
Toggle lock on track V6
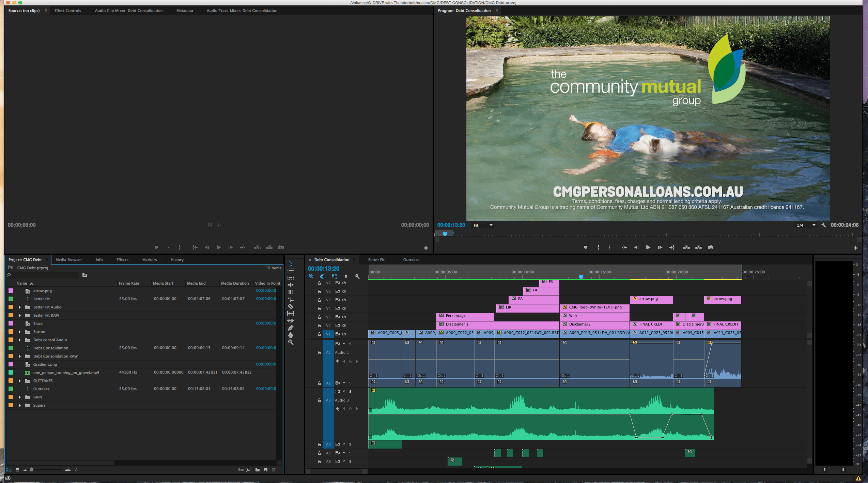coord(319,291)
